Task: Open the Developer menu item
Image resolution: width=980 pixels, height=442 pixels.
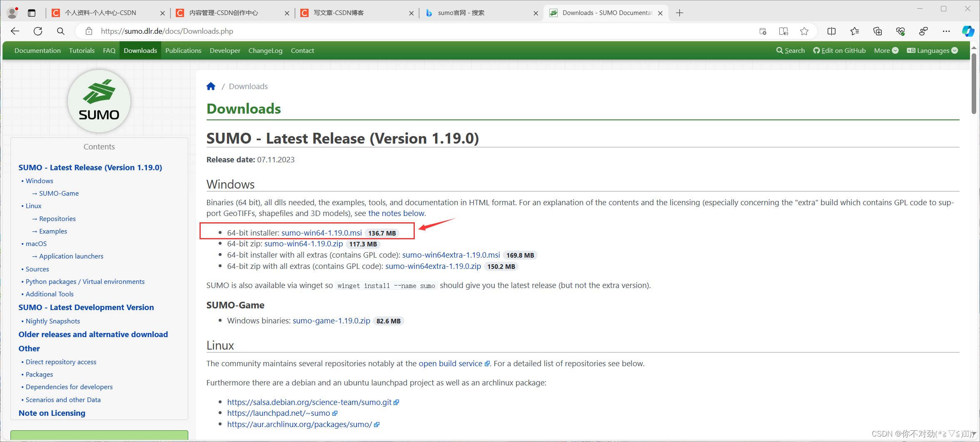Action: (x=225, y=50)
